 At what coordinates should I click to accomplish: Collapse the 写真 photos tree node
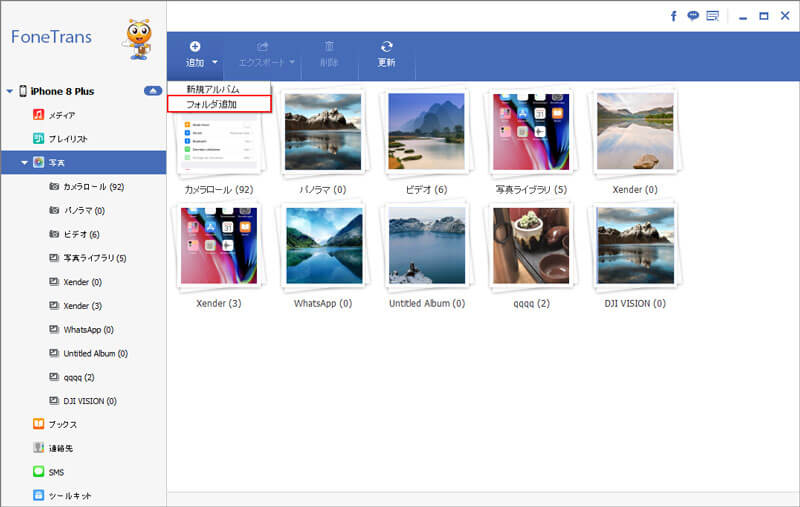[25, 162]
